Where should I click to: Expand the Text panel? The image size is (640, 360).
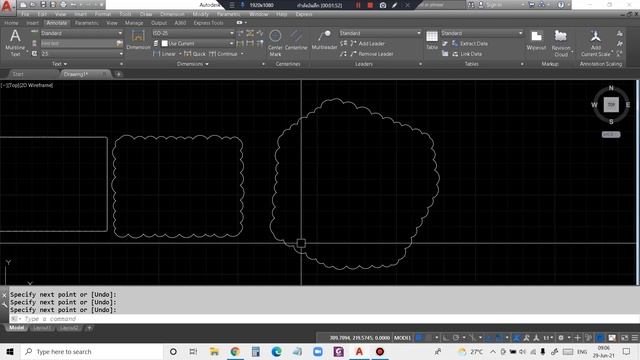point(60,64)
